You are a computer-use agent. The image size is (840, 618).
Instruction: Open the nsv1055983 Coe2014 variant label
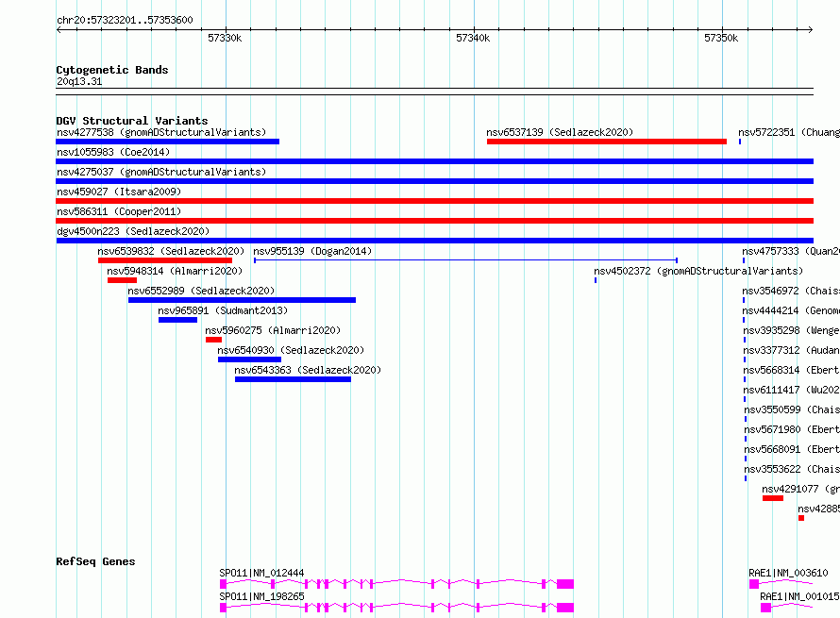pos(113,152)
